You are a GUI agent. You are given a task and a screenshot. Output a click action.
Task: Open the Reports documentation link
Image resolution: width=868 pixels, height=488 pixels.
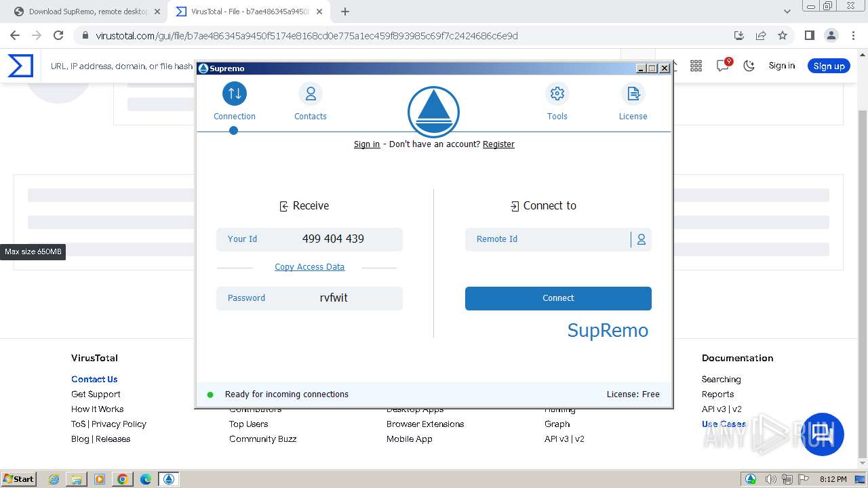[x=717, y=394]
